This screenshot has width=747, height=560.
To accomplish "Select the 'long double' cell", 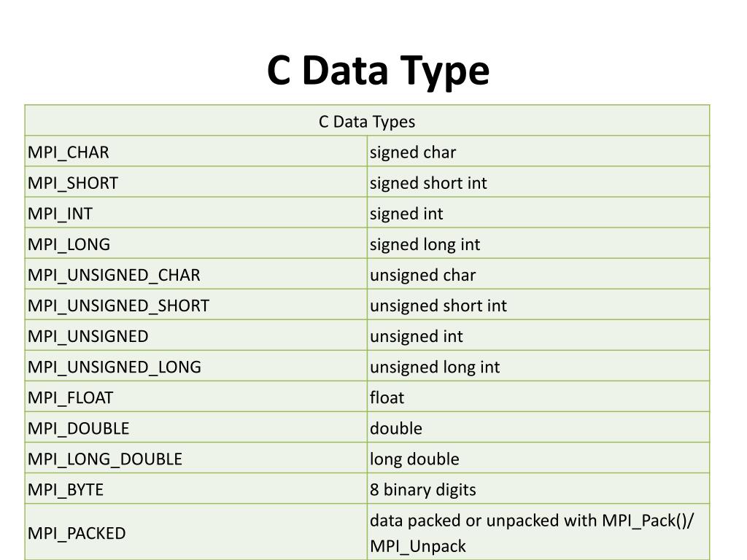I will click(538, 458).
